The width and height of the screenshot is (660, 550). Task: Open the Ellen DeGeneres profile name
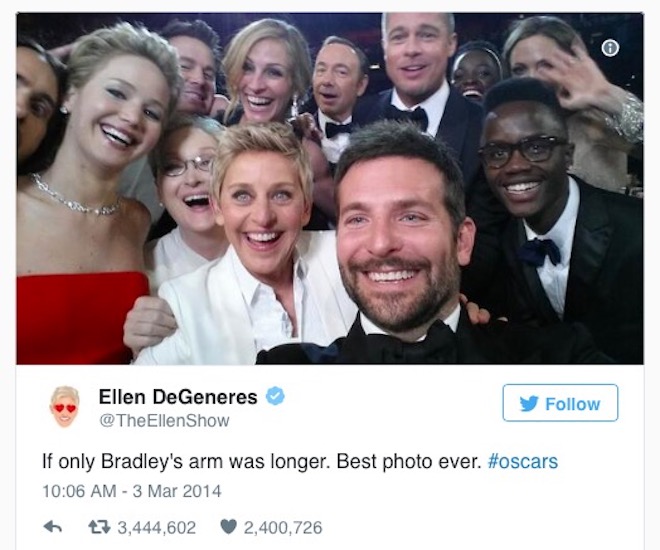tap(178, 397)
